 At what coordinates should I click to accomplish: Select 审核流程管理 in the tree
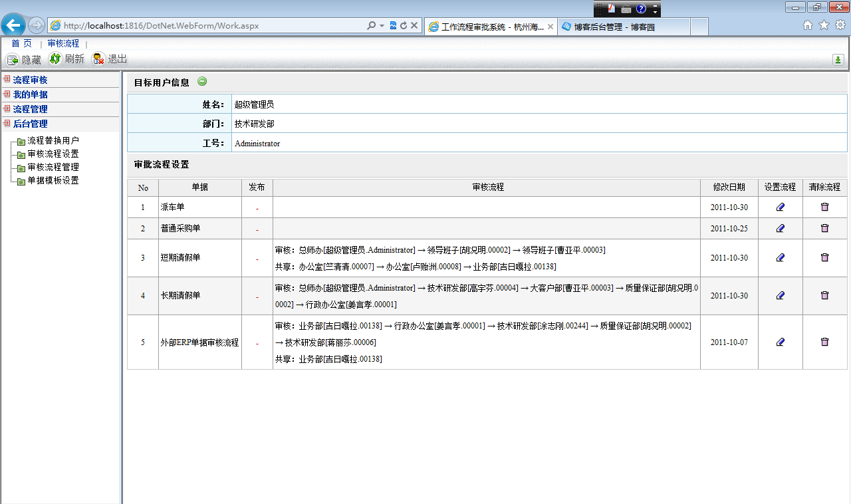(53, 167)
